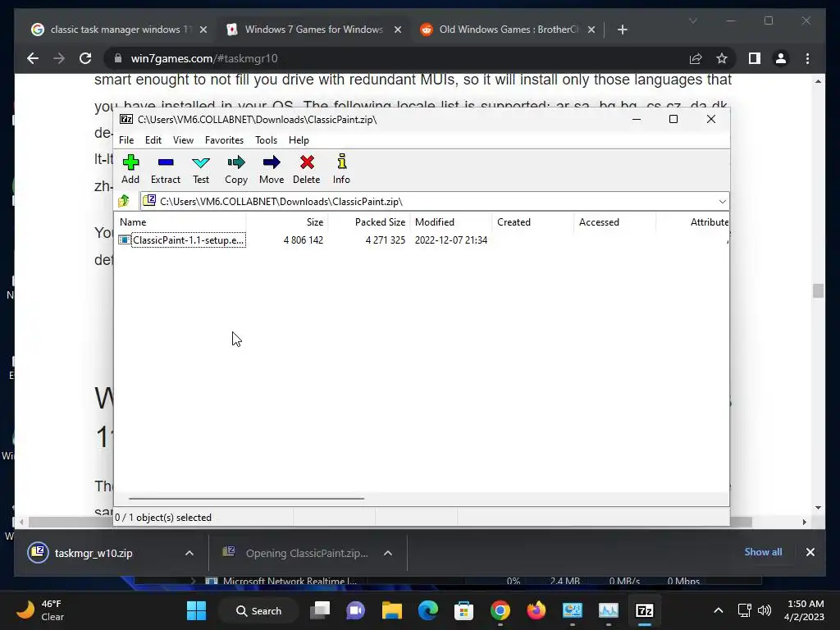
Task: Click the Extract toolbar button
Action: 166,169
